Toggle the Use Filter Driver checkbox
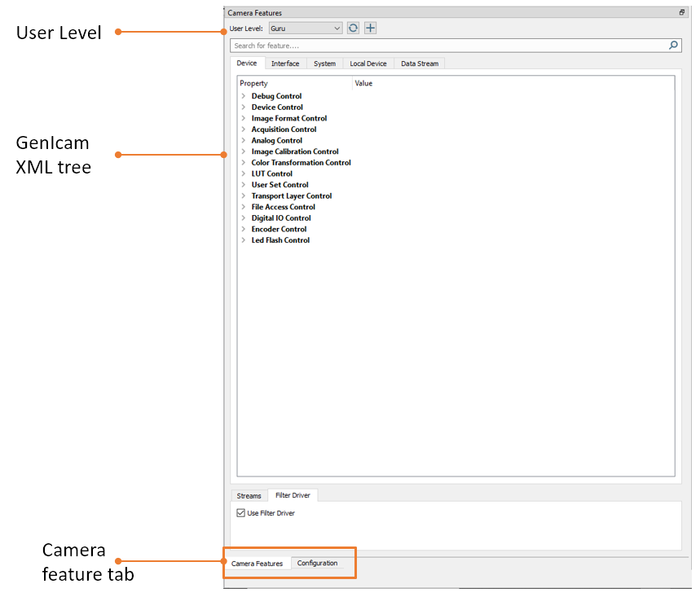 (x=240, y=513)
